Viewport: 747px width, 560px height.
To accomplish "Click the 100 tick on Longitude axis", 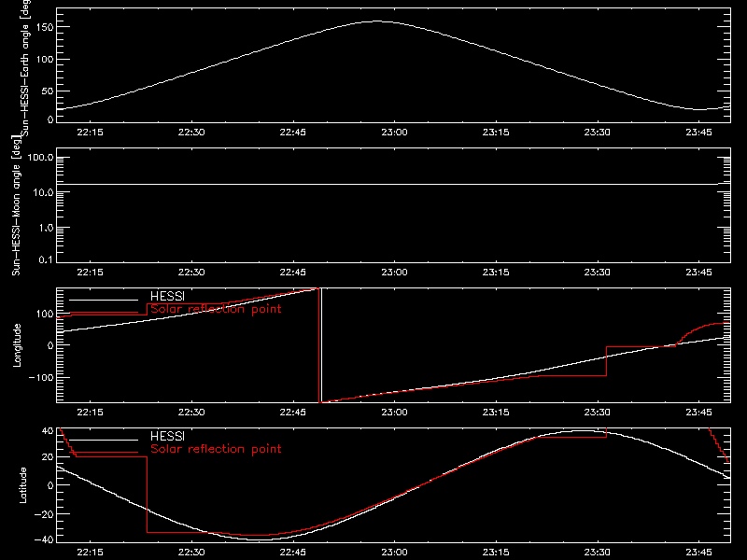I will [x=45, y=314].
